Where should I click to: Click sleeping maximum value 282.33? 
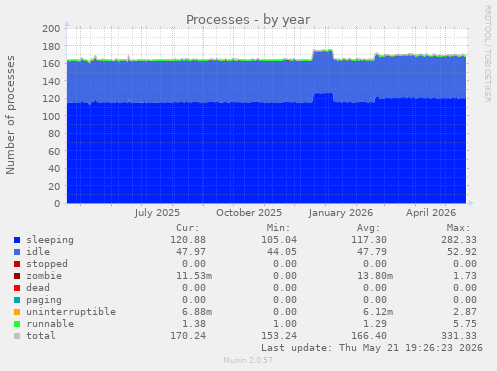tap(459, 240)
